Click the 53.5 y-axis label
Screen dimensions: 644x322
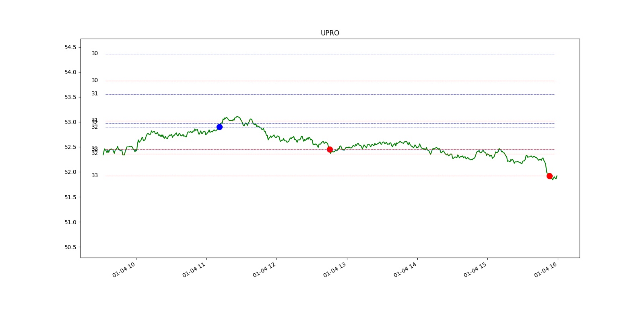pyautogui.click(x=70, y=97)
